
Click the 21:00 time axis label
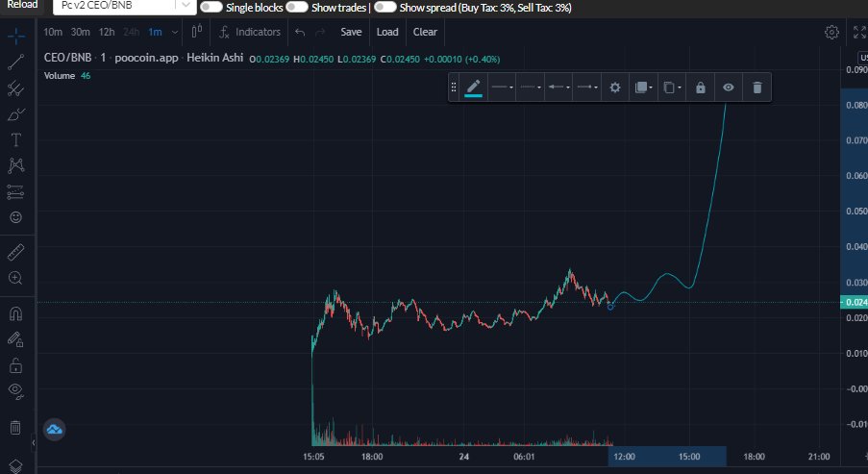pos(819,457)
